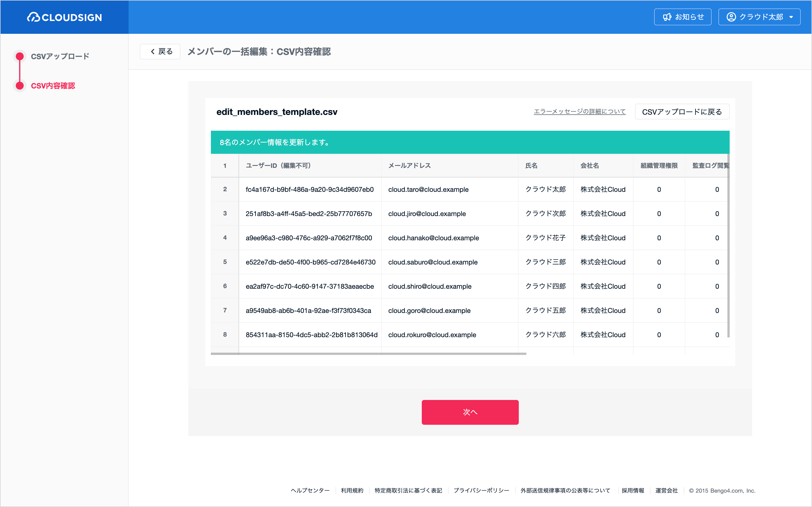Open エラーメッセージの詳細について link
Image resolution: width=812 pixels, height=507 pixels.
[579, 112]
